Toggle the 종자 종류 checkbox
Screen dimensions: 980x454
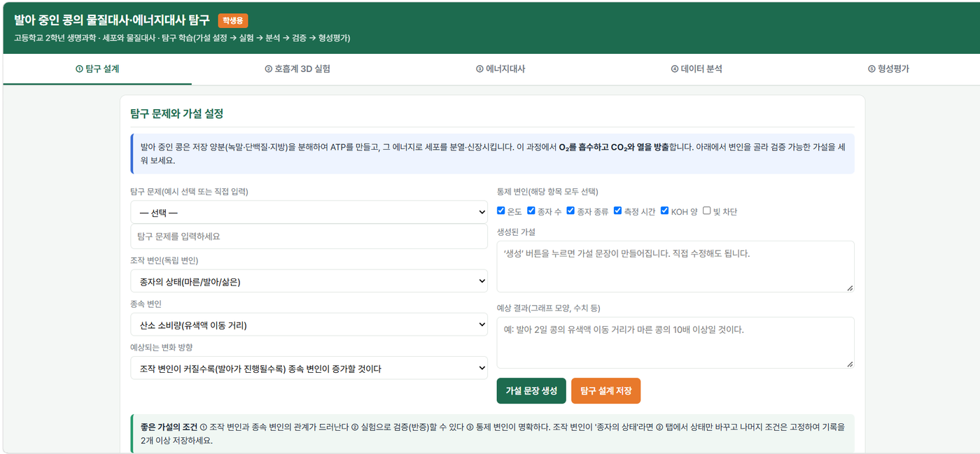[570, 211]
